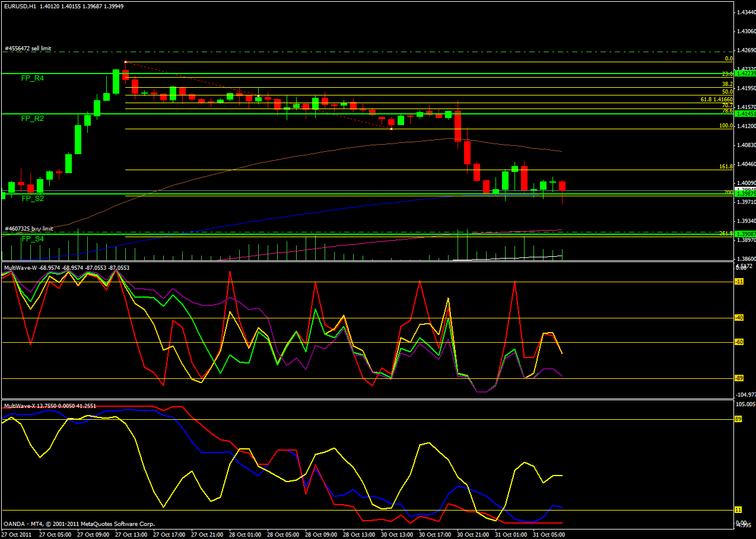Click the 28 Oct 09:00 time axis label
This screenshot has width=756, height=539.
pos(321,534)
